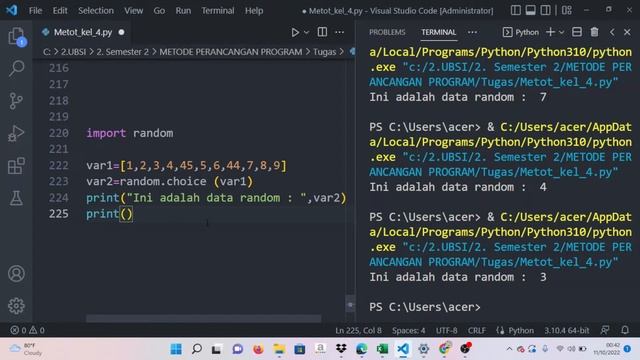The height and width of the screenshot is (360, 640).
Task: Click breadcrumb 2.UBSI folder
Action: (x=73, y=52)
